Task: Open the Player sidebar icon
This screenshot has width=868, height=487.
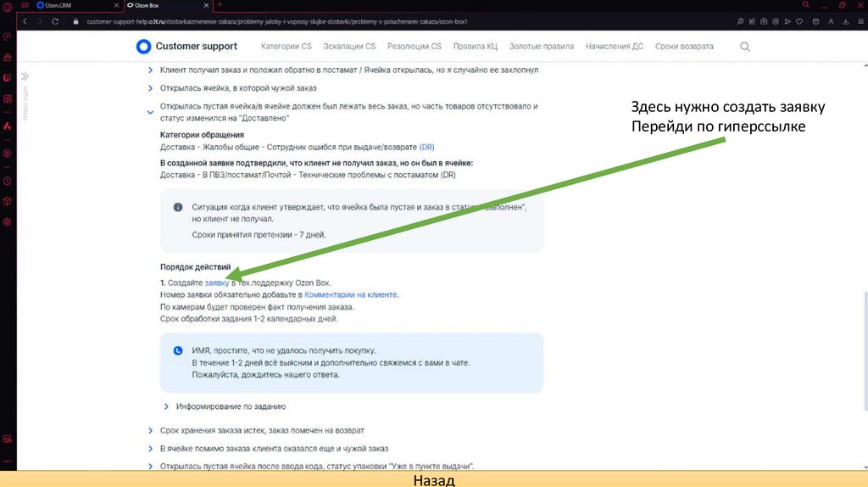Action: pos(7,154)
